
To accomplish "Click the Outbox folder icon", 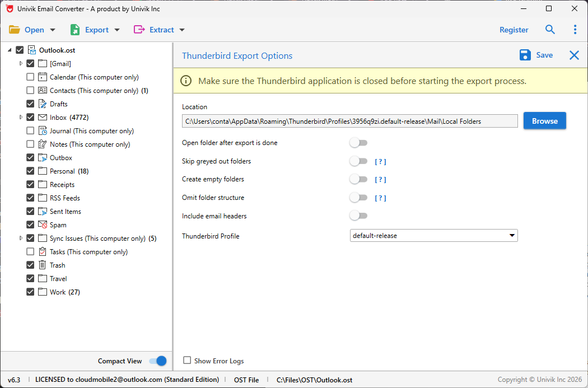I will 43,157.
